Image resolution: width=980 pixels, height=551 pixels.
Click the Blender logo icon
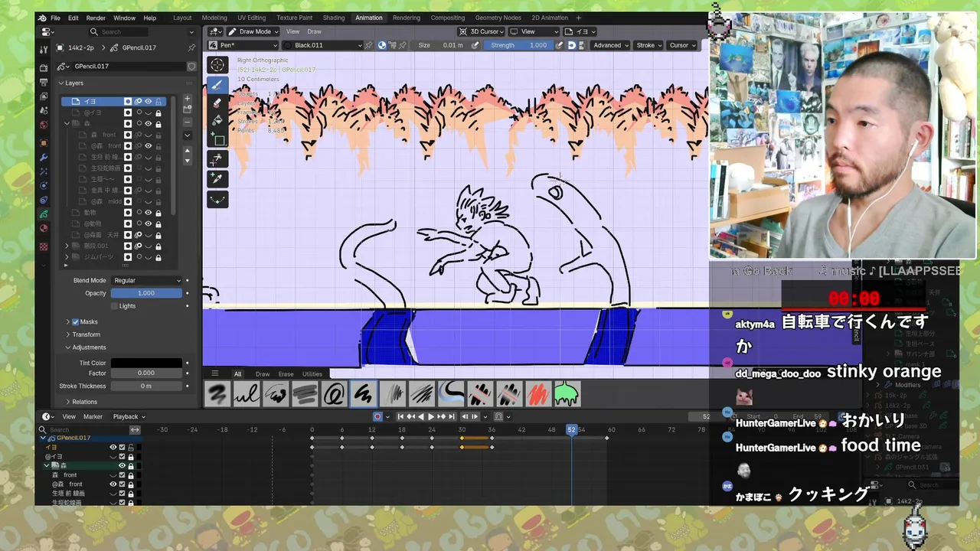(x=42, y=18)
